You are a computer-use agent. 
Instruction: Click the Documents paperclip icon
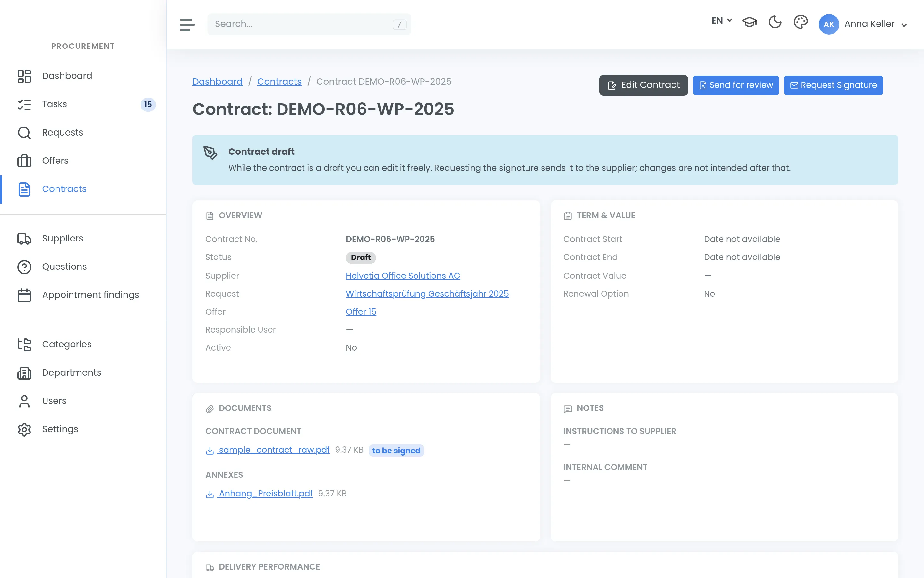(210, 409)
